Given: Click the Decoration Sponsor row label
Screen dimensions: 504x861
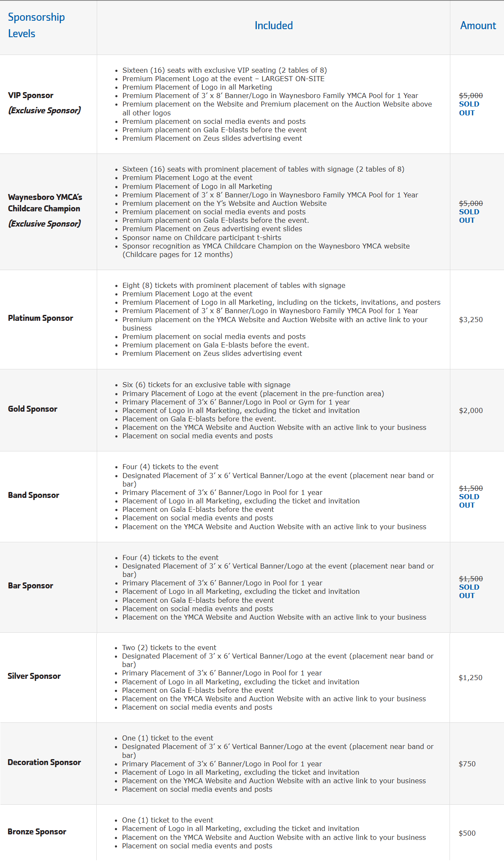Looking at the screenshot, I should 44,763.
